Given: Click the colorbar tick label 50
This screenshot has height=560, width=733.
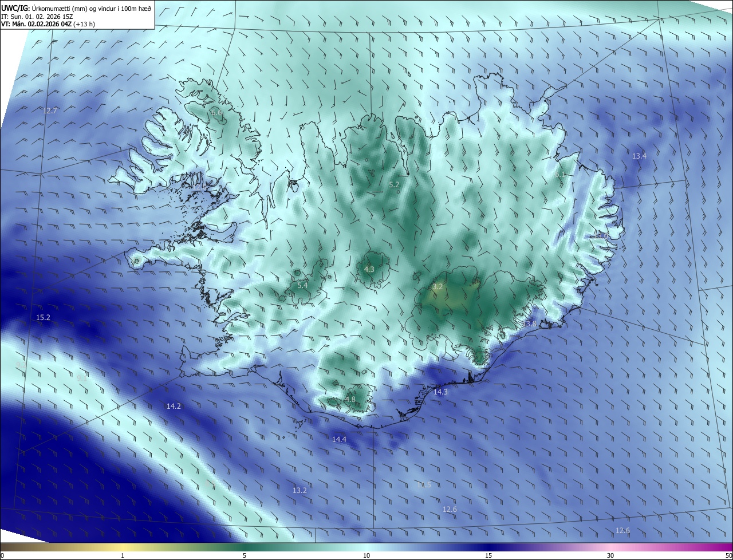Looking at the screenshot, I should [728, 555].
